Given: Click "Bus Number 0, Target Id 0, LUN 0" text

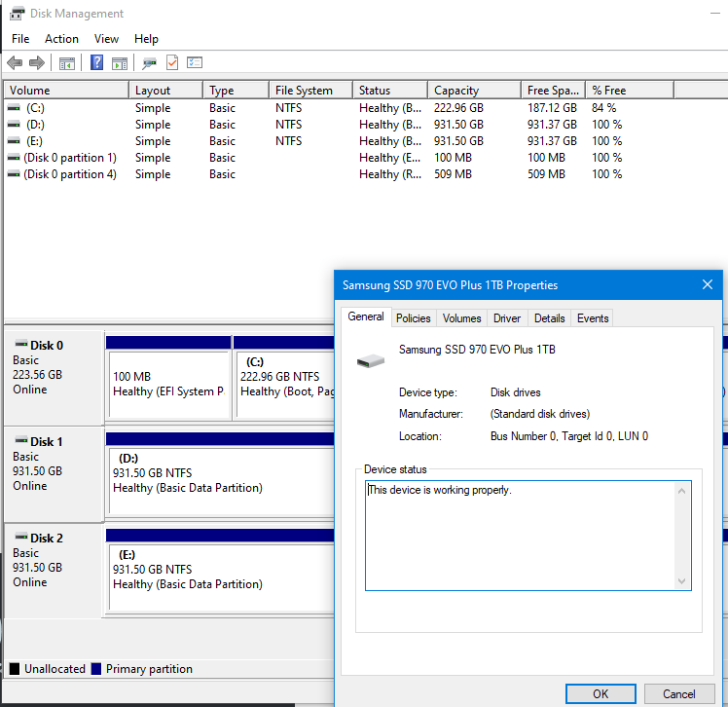Looking at the screenshot, I should point(569,436).
